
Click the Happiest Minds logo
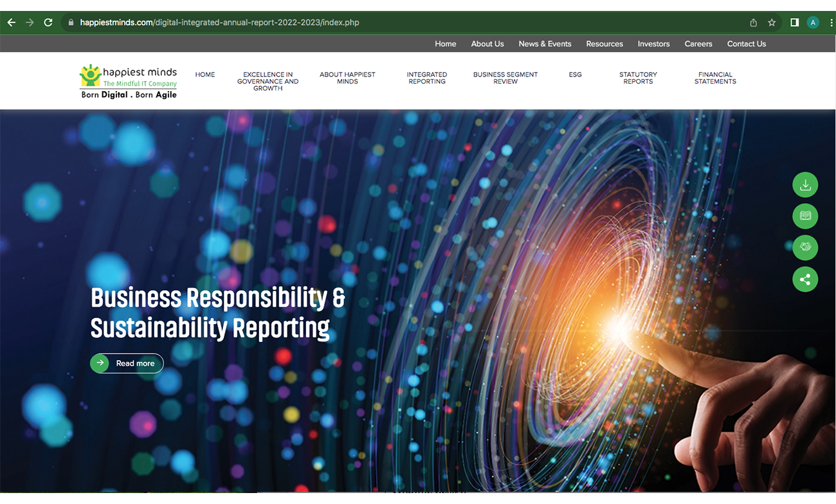[x=128, y=81]
